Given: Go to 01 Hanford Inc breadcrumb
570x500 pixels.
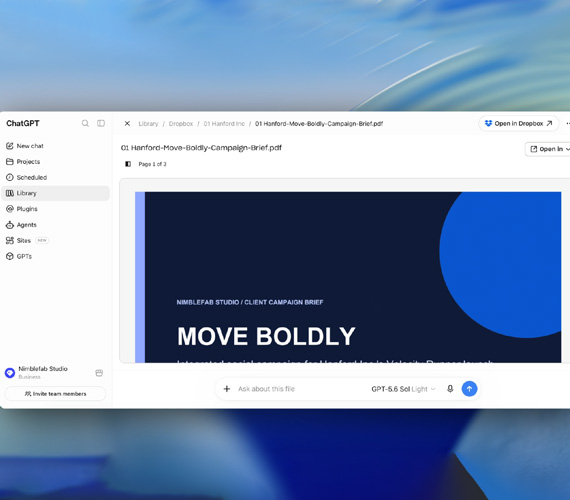Looking at the screenshot, I should (x=224, y=124).
